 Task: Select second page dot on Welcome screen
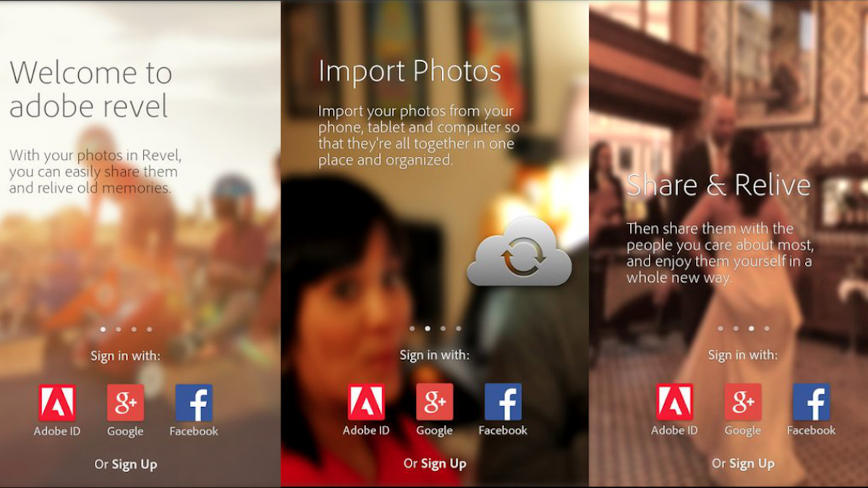119,329
